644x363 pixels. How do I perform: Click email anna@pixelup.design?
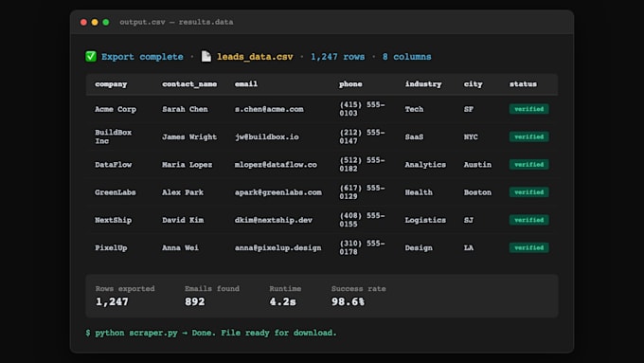point(278,248)
